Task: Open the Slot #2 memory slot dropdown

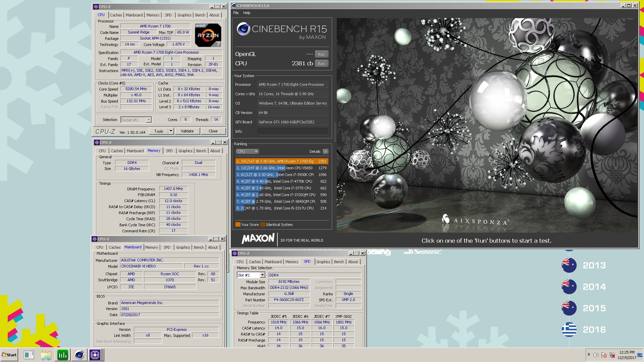Action: (262, 275)
